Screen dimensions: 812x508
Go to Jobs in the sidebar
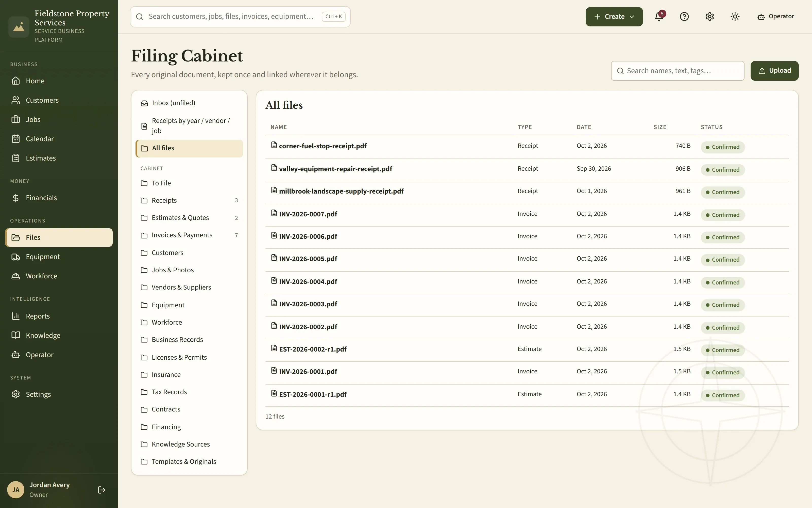(59, 120)
